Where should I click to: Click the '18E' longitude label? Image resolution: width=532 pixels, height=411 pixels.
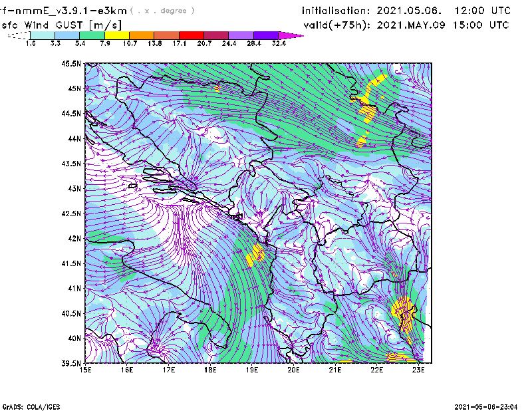point(210,370)
